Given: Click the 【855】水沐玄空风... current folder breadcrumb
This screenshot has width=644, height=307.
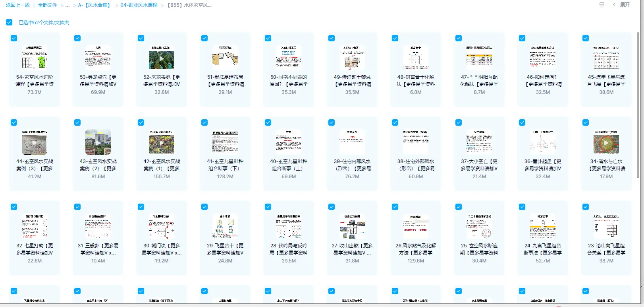Looking at the screenshot, I should click(189, 5).
